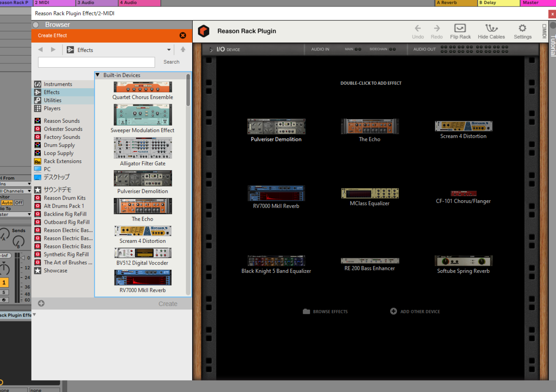This screenshot has width=556, height=392.
Task: Choose RE 200 Bass Enhancer device
Action: [370, 265]
